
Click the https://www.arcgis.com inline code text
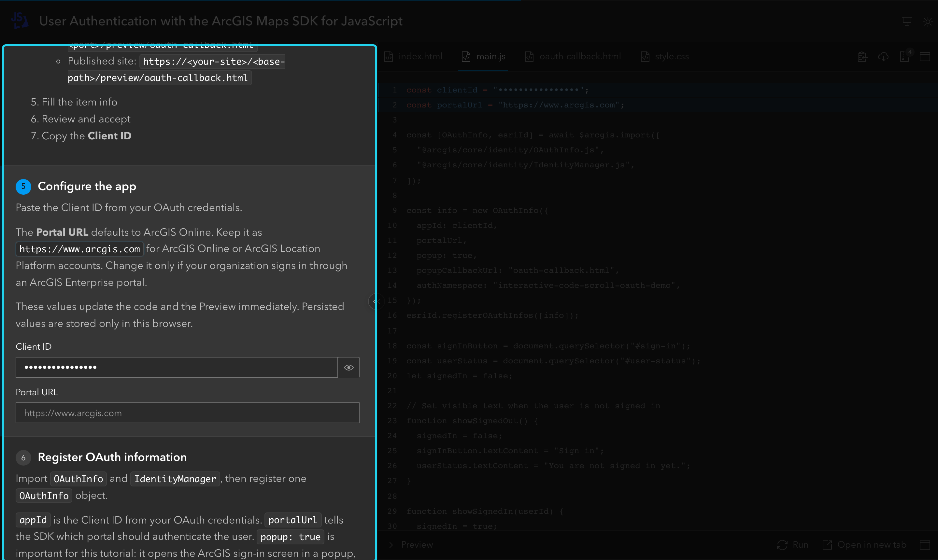pyautogui.click(x=80, y=249)
